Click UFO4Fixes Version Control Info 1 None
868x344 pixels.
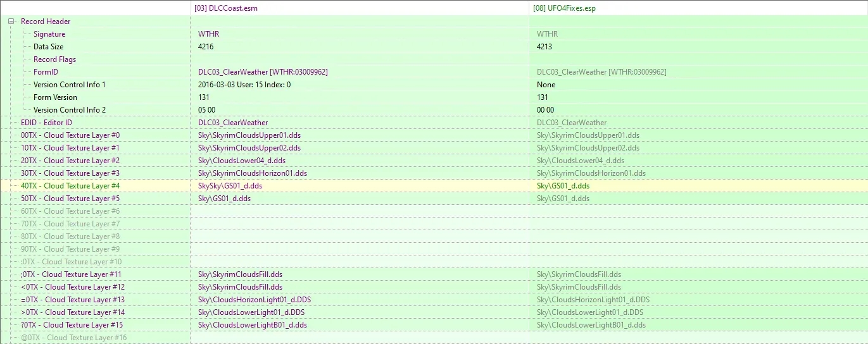click(546, 85)
